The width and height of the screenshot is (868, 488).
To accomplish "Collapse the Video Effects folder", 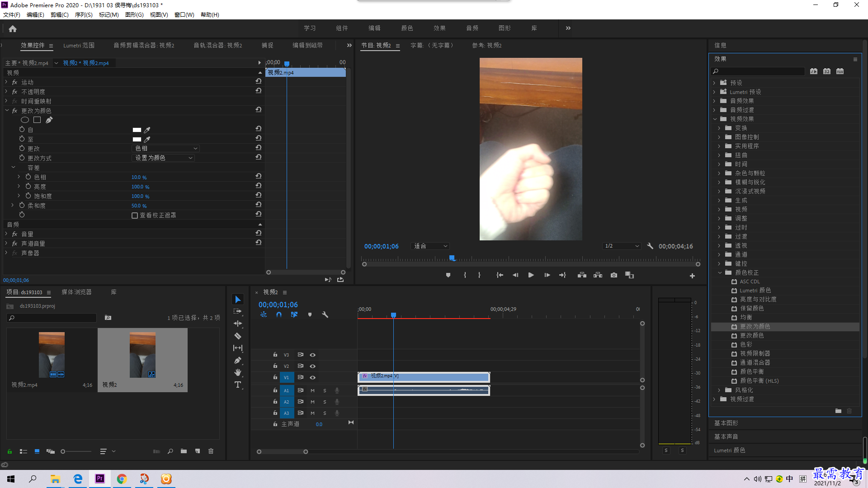I will [x=715, y=119].
